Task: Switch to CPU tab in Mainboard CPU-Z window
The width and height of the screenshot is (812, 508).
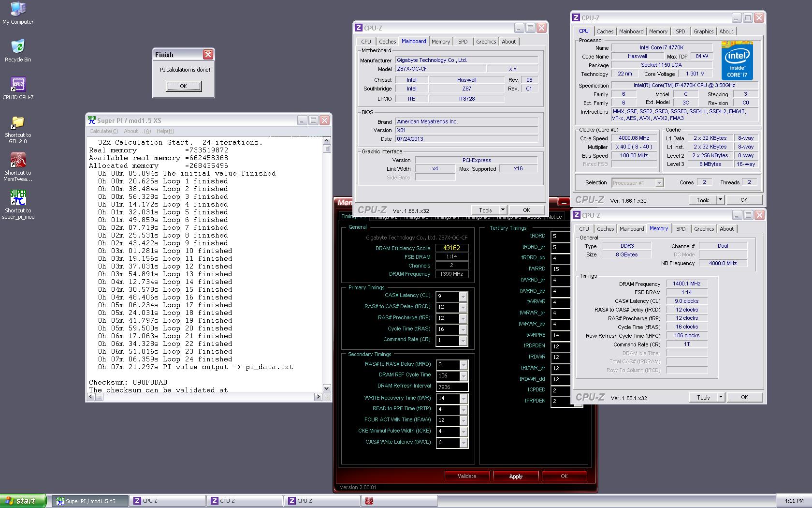Action: pyautogui.click(x=366, y=42)
